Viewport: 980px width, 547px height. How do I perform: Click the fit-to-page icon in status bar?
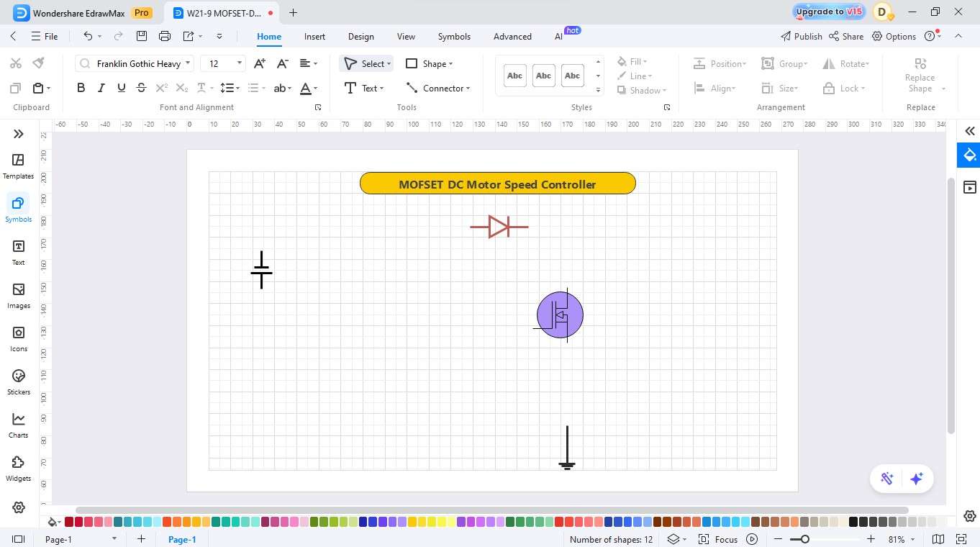point(961,539)
